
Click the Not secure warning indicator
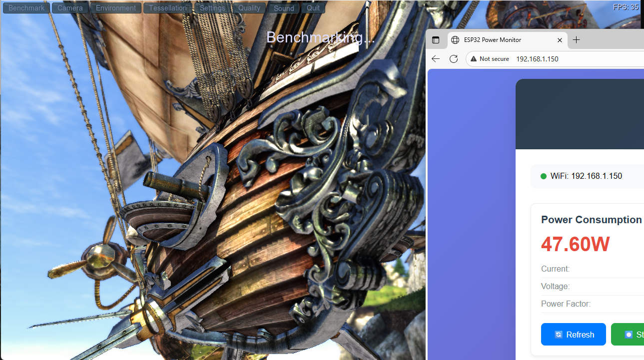coord(490,59)
